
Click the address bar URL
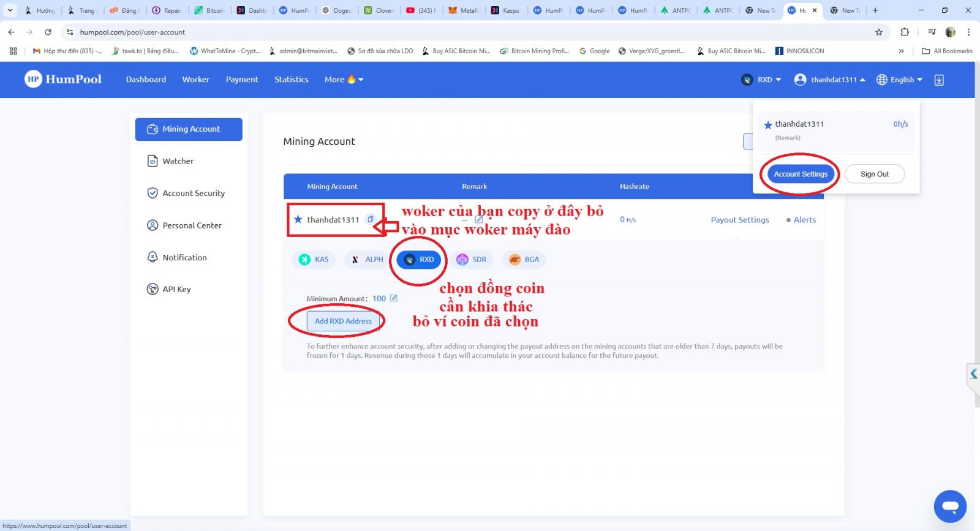(132, 32)
